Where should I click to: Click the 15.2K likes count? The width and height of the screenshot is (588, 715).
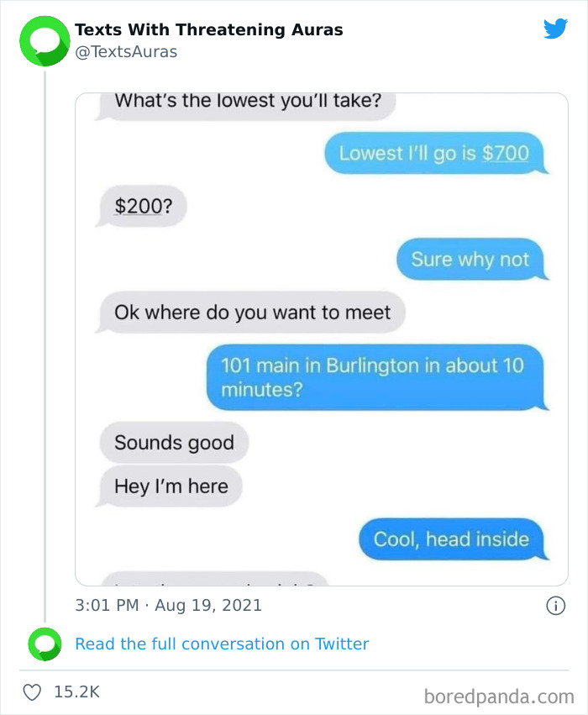[x=77, y=691]
